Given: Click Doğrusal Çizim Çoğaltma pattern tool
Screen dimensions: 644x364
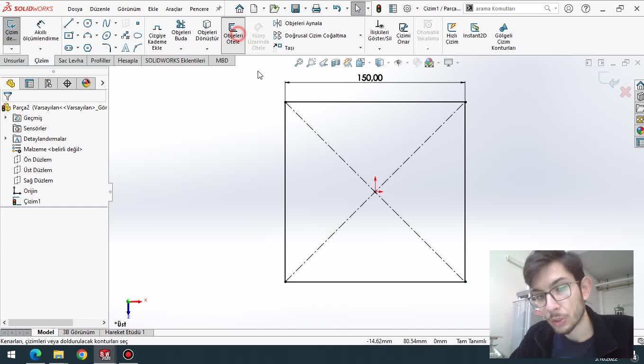Looking at the screenshot, I should 310,36.
